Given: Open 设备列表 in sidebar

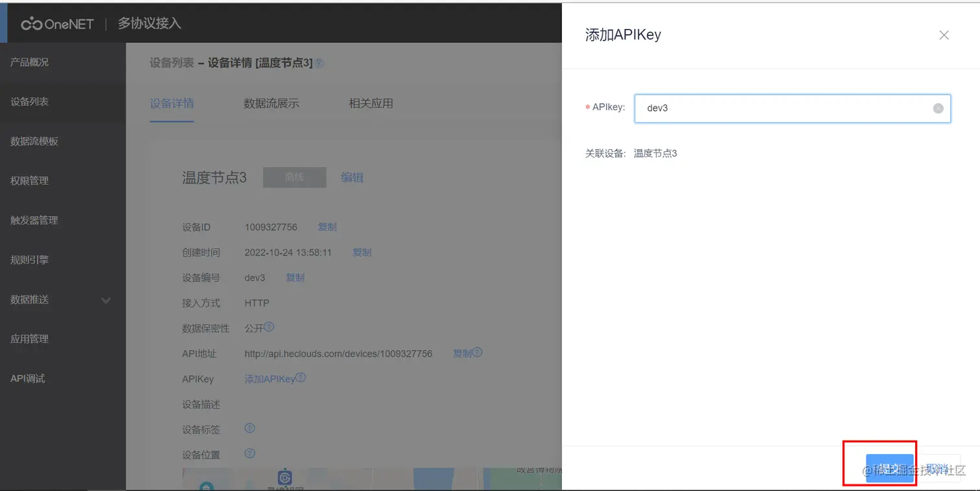Looking at the screenshot, I should click(x=30, y=102).
